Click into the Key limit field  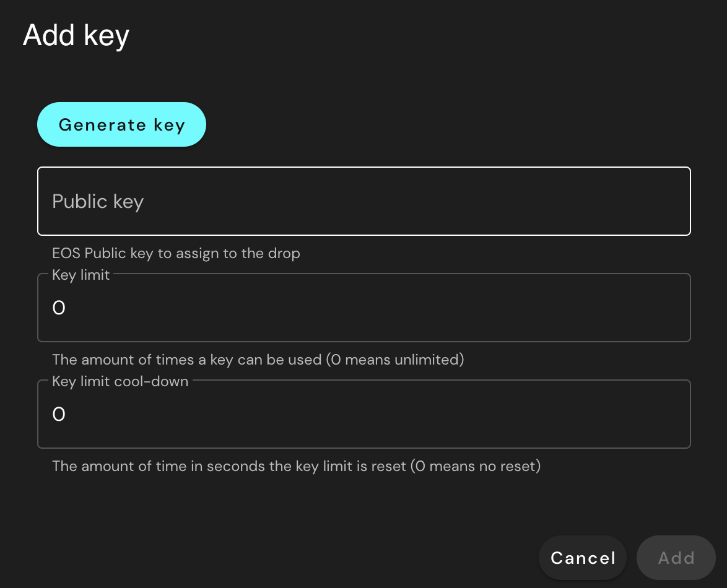[363, 308]
